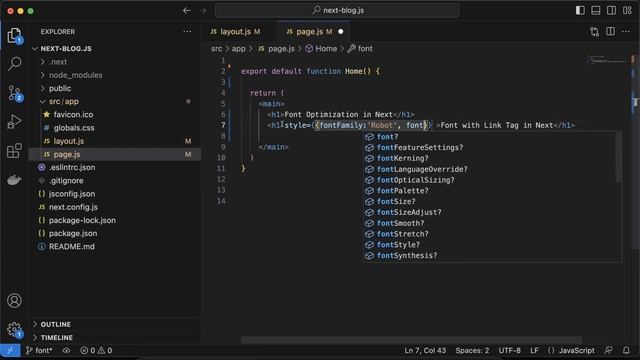Open changes compare icon in editor toolbar
Screen dimensions: 640x360
[594, 31]
